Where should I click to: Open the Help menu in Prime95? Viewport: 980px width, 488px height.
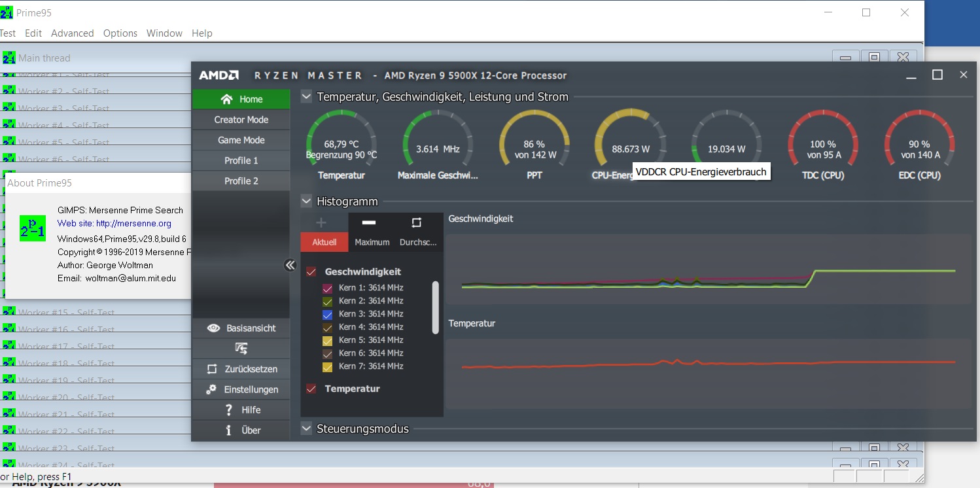[x=202, y=33]
